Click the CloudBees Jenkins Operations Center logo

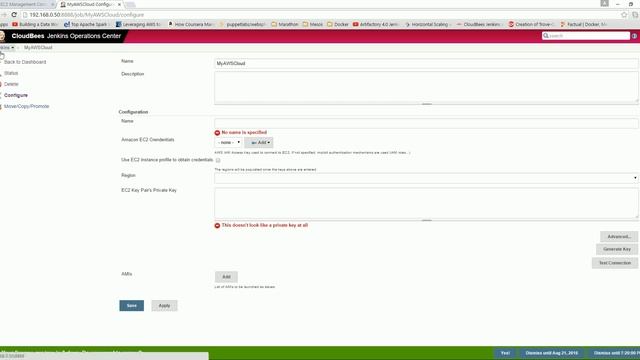pos(61,36)
